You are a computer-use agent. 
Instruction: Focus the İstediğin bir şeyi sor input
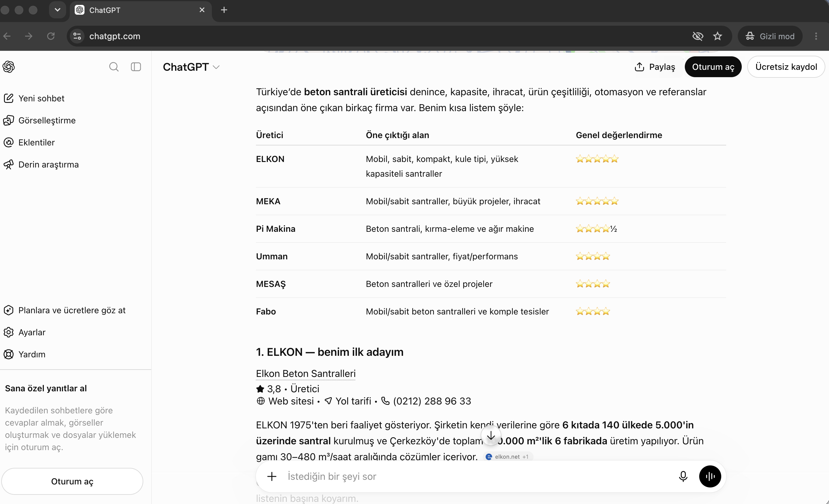(478, 476)
